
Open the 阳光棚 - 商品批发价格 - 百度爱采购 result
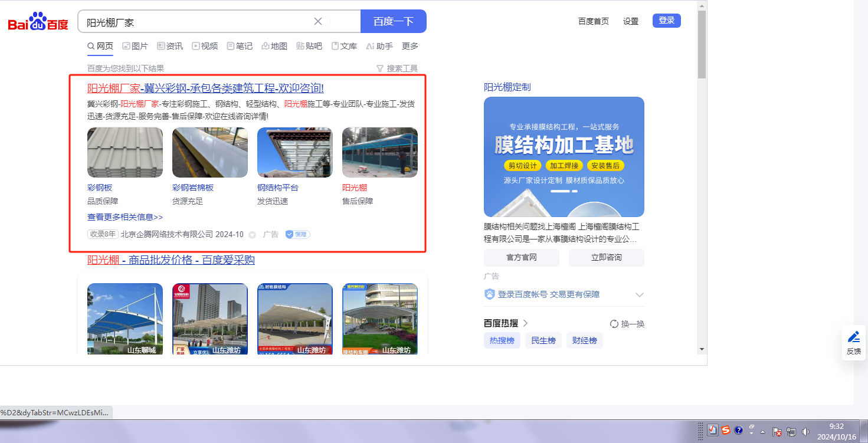click(x=171, y=260)
